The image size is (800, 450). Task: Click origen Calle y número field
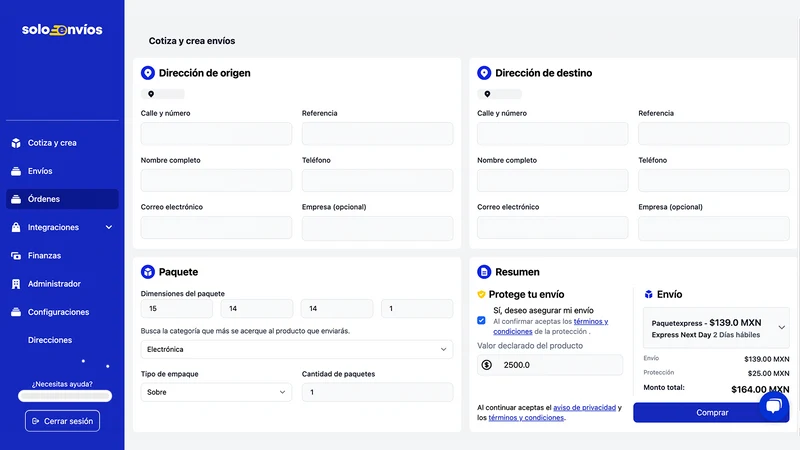(216, 134)
